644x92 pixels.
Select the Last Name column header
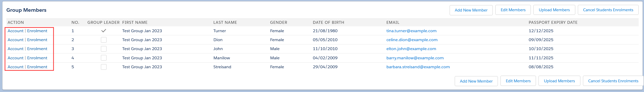225,22
